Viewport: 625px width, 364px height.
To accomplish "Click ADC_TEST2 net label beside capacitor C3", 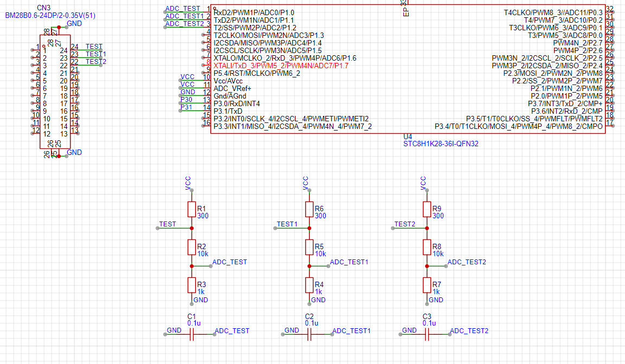I will pos(469,330).
